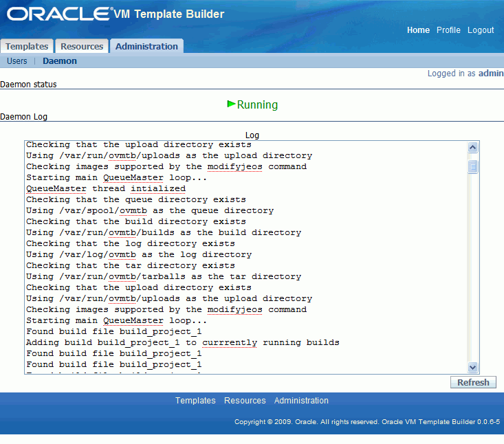Image resolution: width=504 pixels, height=444 pixels.
Task: Click the 'Running' status text
Action: 257,104
